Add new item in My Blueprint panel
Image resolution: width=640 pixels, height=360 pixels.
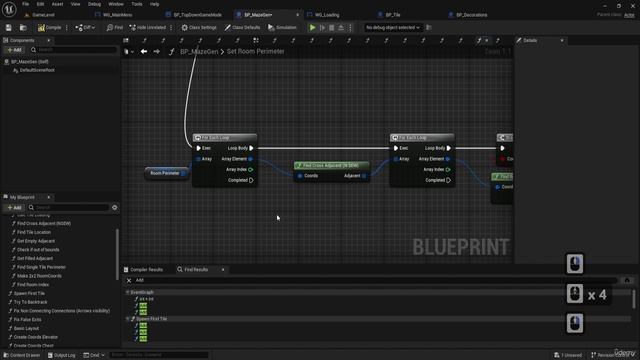click(14, 207)
